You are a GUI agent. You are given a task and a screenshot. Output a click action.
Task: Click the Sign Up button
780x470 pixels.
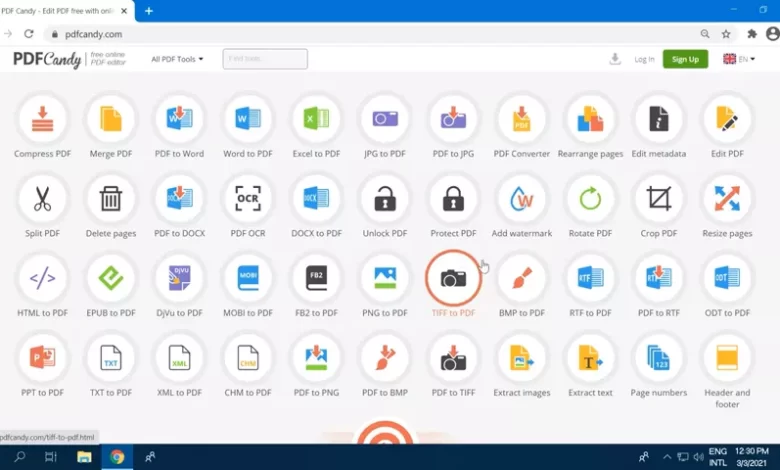click(x=685, y=59)
